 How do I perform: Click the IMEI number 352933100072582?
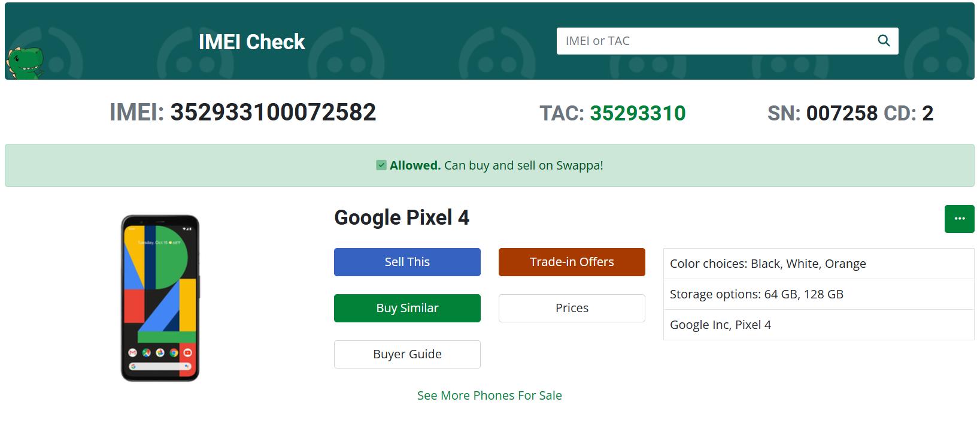(273, 113)
